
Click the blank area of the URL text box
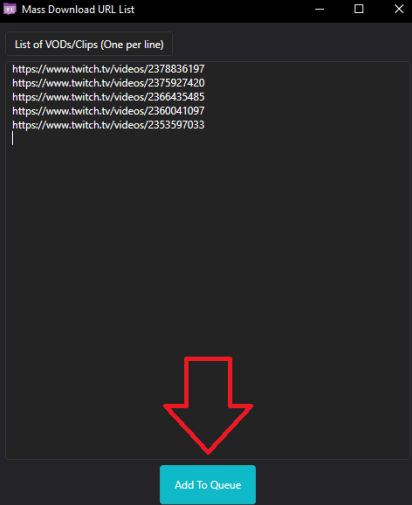pos(207,260)
